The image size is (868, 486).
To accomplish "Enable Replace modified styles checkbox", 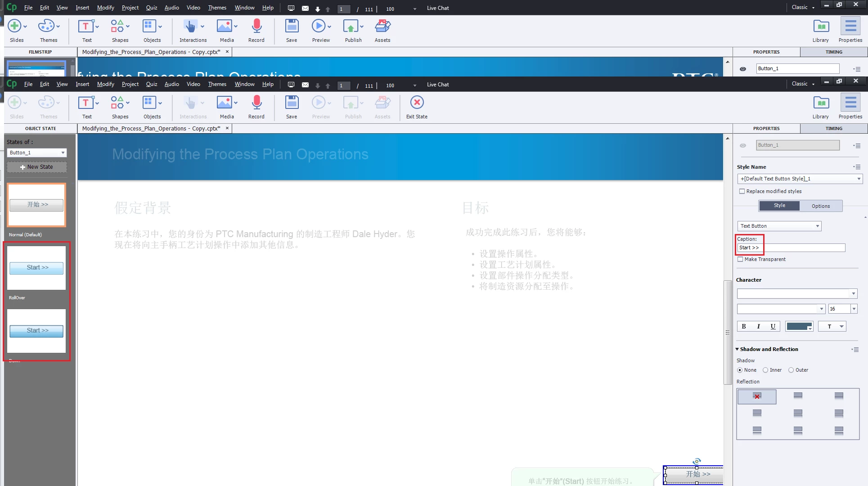I will [x=742, y=191].
